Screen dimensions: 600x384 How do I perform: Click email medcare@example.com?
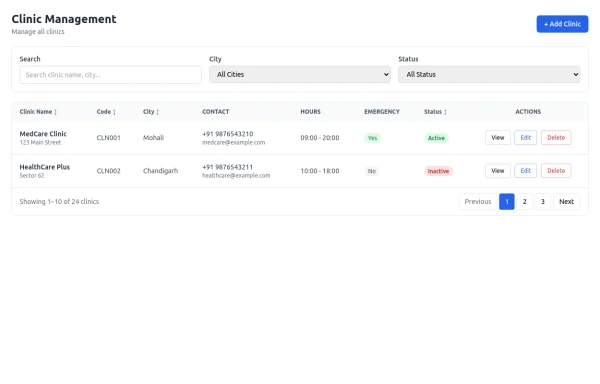[x=233, y=142]
